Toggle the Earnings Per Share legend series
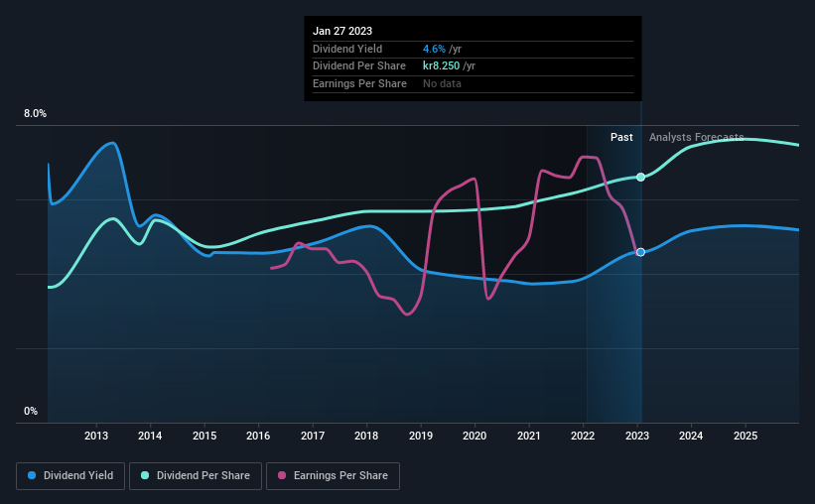 tap(333, 476)
